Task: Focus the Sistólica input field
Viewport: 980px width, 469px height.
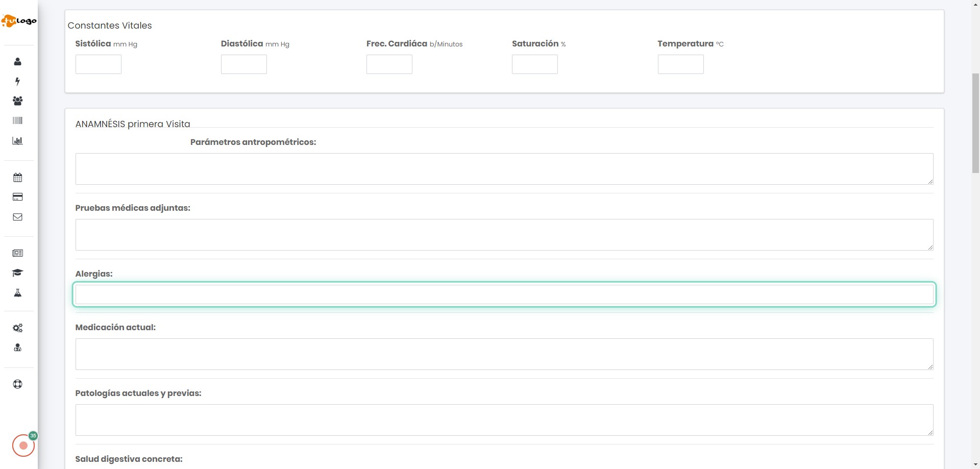Action: coord(99,64)
